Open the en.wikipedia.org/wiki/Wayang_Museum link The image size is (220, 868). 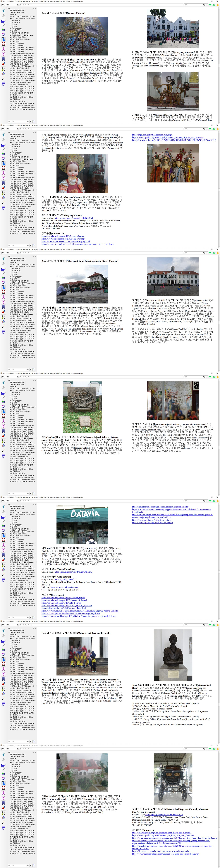point(63,236)
